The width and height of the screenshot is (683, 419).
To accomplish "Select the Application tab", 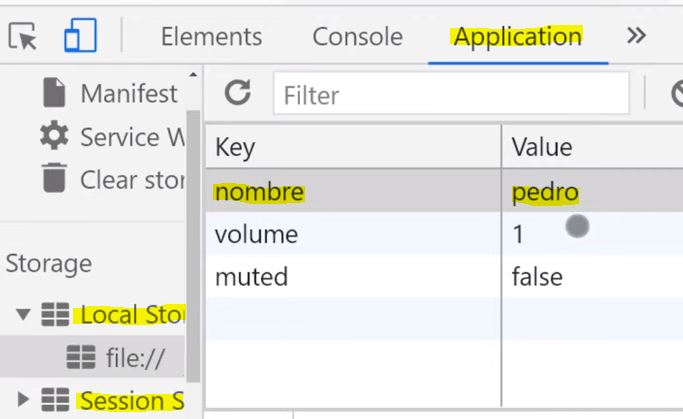I will click(517, 37).
